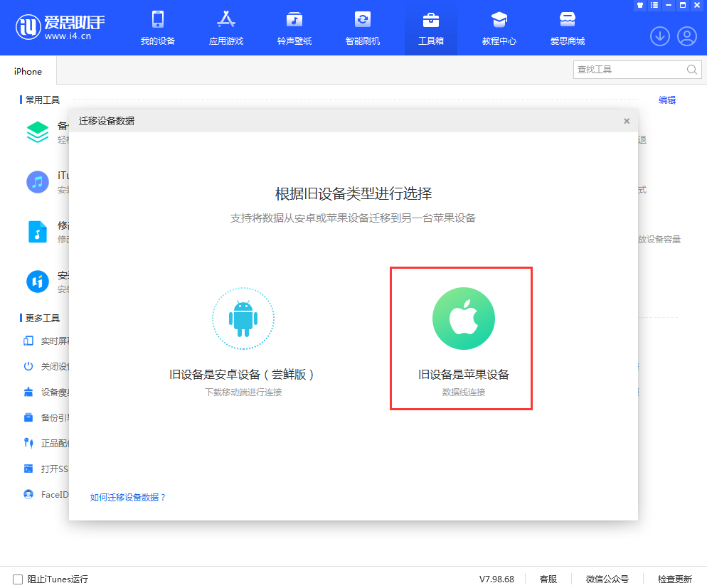Click the edit link for common tools
Image resolution: width=707 pixels, height=588 pixels.
point(667,100)
